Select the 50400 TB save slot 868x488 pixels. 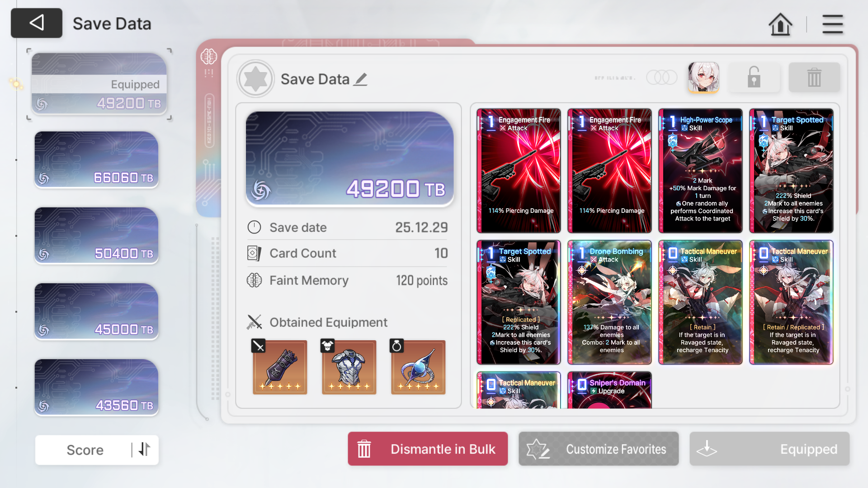point(96,235)
